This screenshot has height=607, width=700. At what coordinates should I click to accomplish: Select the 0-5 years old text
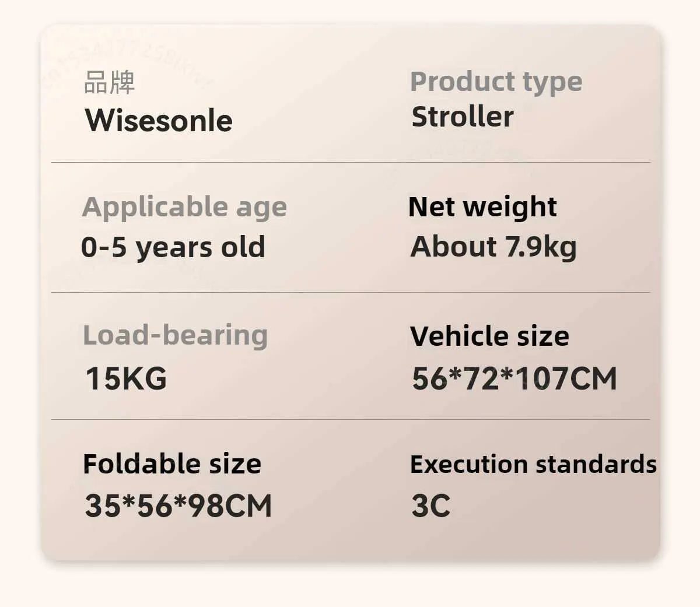(x=173, y=247)
